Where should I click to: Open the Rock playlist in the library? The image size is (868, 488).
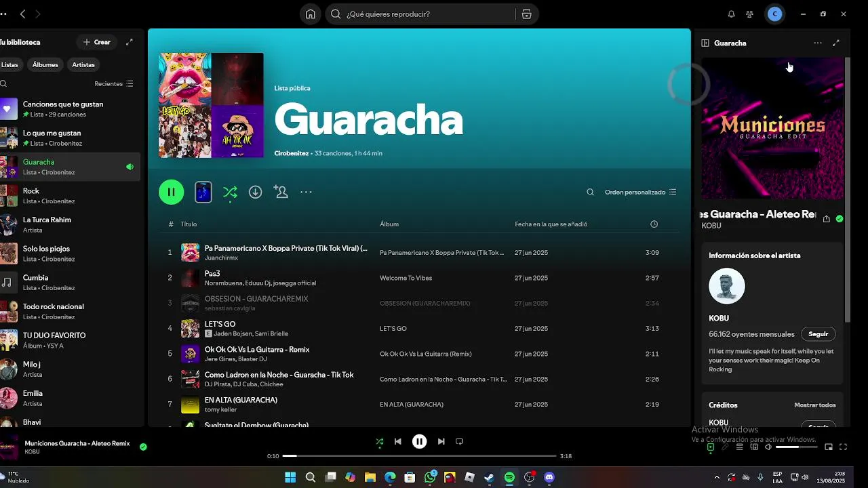[x=70, y=196]
